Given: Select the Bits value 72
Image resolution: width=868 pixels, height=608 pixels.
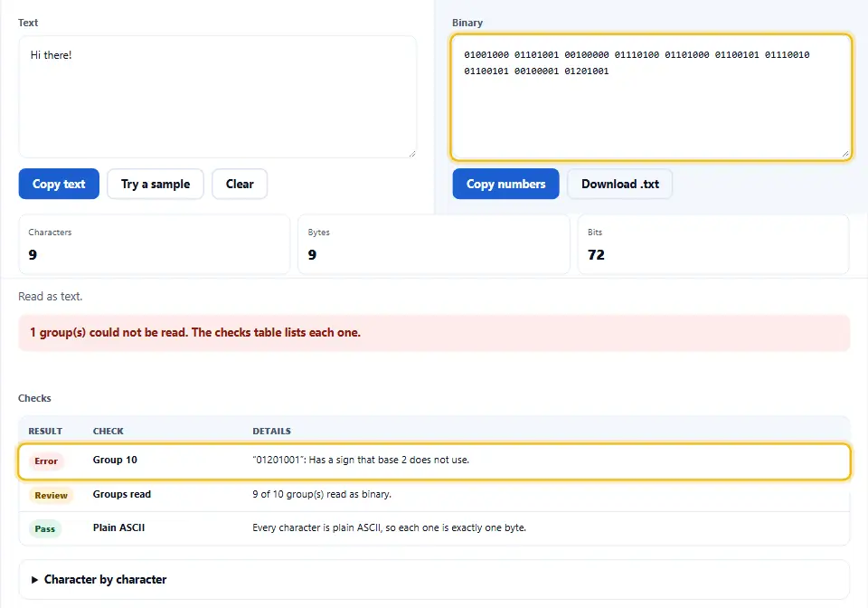Looking at the screenshot, I should pyautogui.click(x=596, y=255).
